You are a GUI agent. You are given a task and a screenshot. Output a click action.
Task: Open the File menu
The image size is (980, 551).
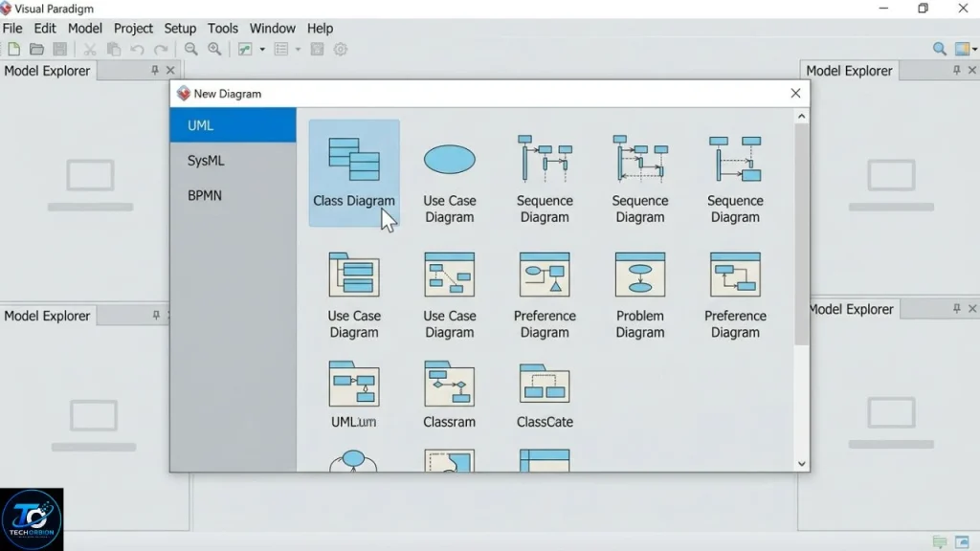pyautogui.click(x=12, y=28)
